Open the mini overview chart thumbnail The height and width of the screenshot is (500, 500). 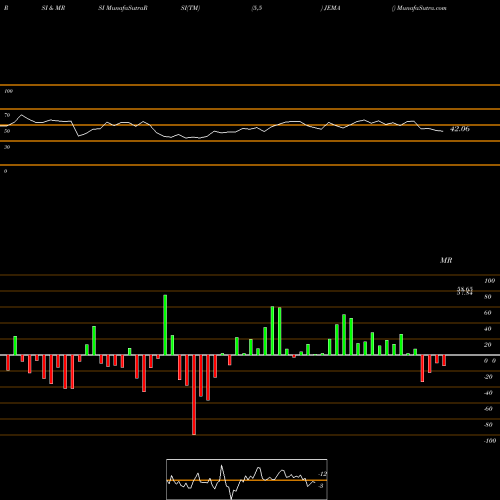click(247, 479)
